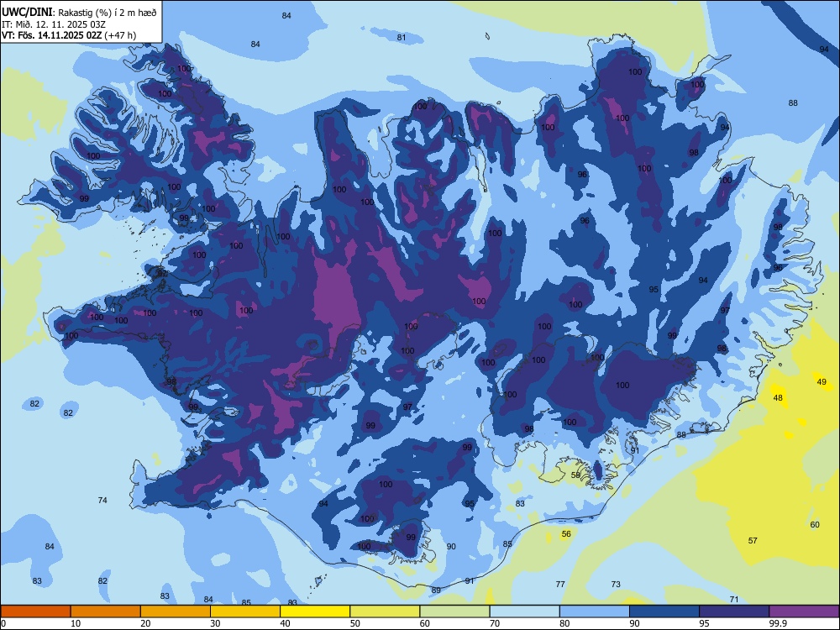This screenshot has height=630, width=840.
Task: Click the value '58' on the southeast glacier
Action: tap(576, 475)
